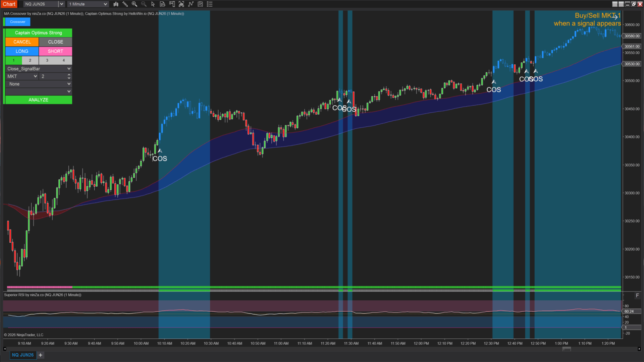The image size is (644, 362).
Task: Restore the chart window size
Action: (x=634, y=4)
